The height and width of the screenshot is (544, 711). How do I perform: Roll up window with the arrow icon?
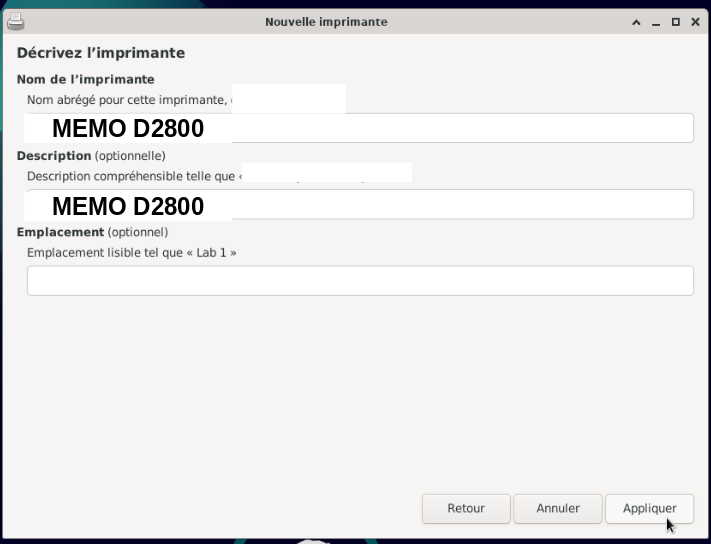[636, 22]
